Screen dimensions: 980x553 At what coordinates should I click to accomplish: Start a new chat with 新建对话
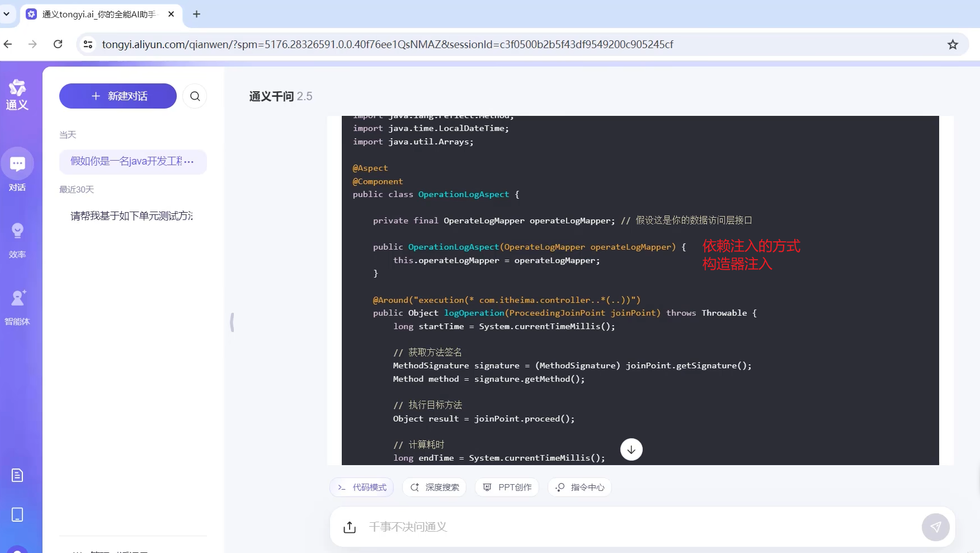[x=118, y=96]
